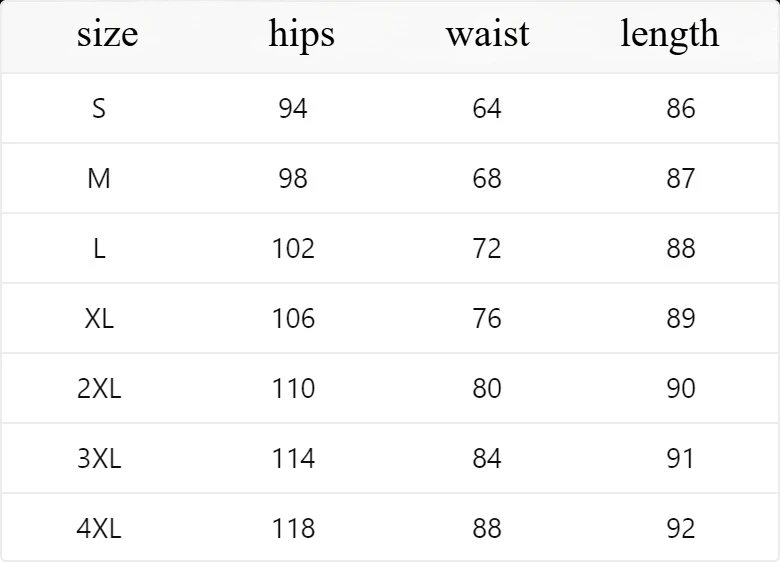Click hips value 118
Image resolution: width=780 pixels, height=562 pixels.
[293, 528]
